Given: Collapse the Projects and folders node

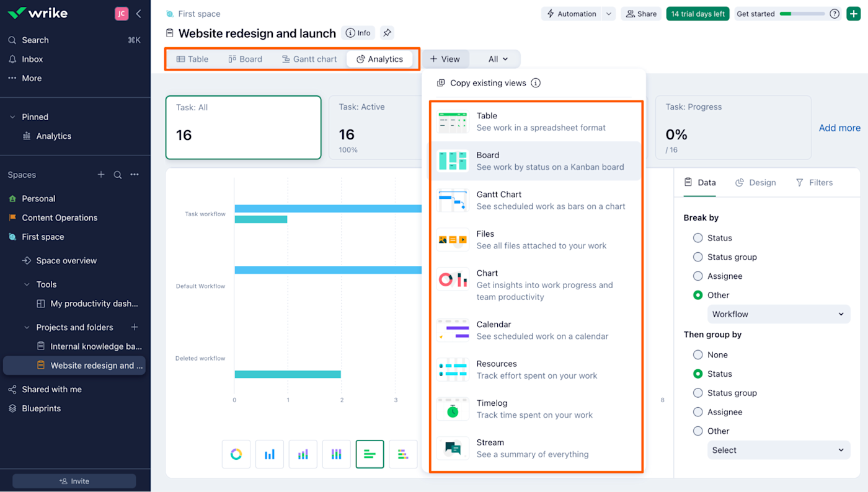Looking at the screenshot, I should point(27,327).
